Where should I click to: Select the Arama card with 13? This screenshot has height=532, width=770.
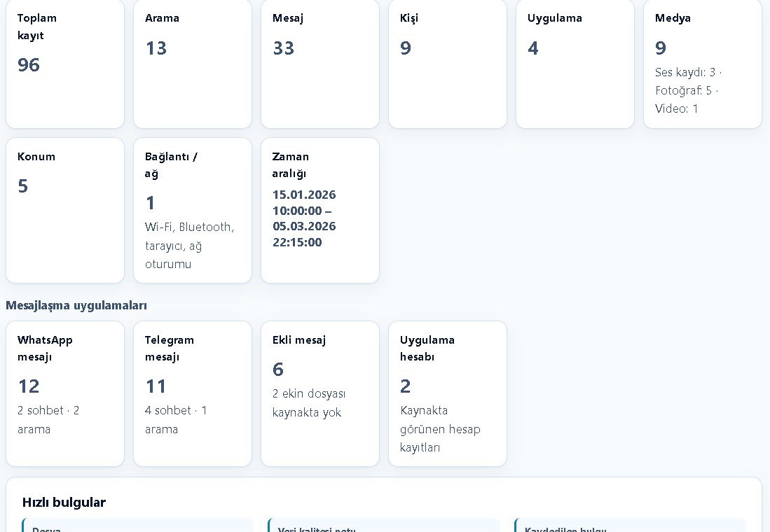tap(193, 63)
